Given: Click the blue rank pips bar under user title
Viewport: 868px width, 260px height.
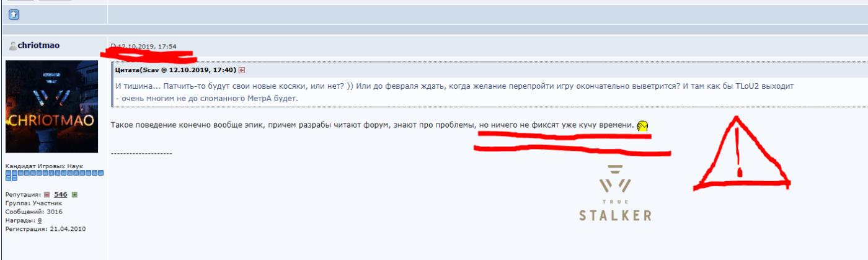Looking at the screenshot, I should coord(55,175).
